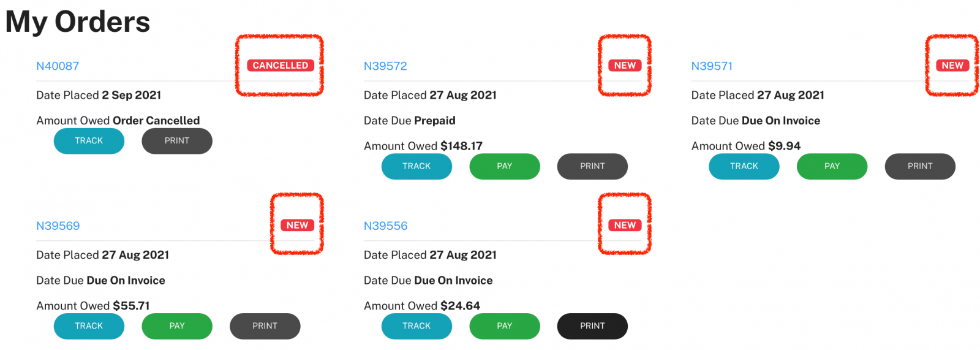980x350 pixels.
Task: Print order N39572
Action: pos(592,167)
